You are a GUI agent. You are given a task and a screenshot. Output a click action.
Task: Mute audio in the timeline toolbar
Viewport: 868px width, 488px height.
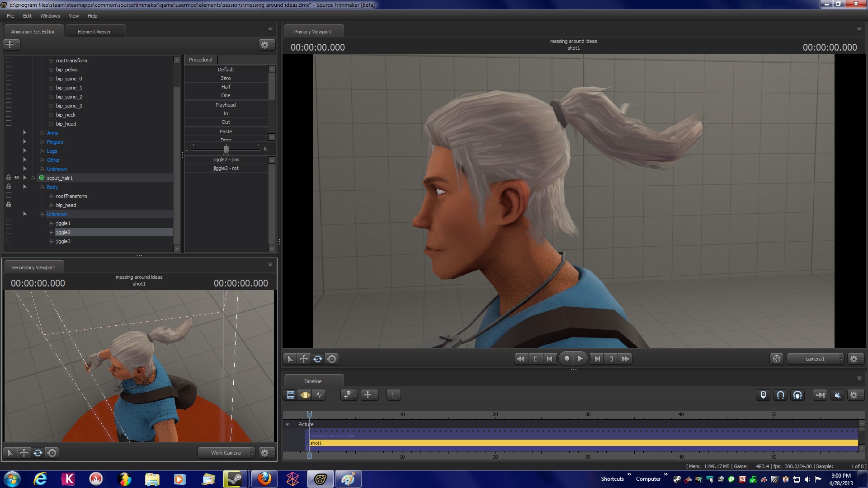[837, 395]
